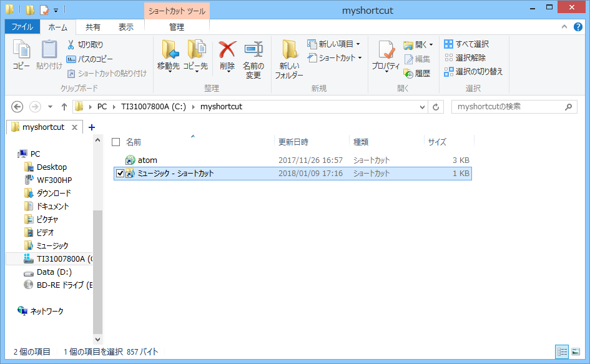The width and height of the screenshot is (590, 364).
Task: Open the blue Help question mark
Action: [578, 27]
